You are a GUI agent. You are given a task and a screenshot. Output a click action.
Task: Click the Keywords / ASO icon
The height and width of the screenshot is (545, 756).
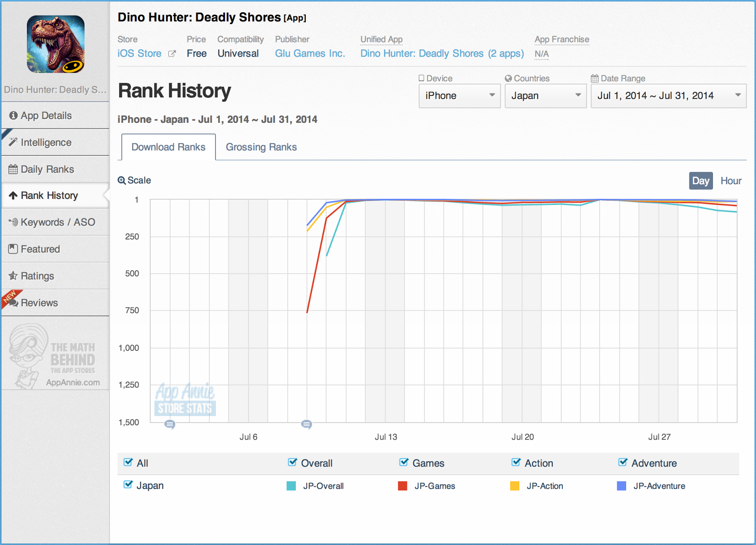click(x=13, y=222)
